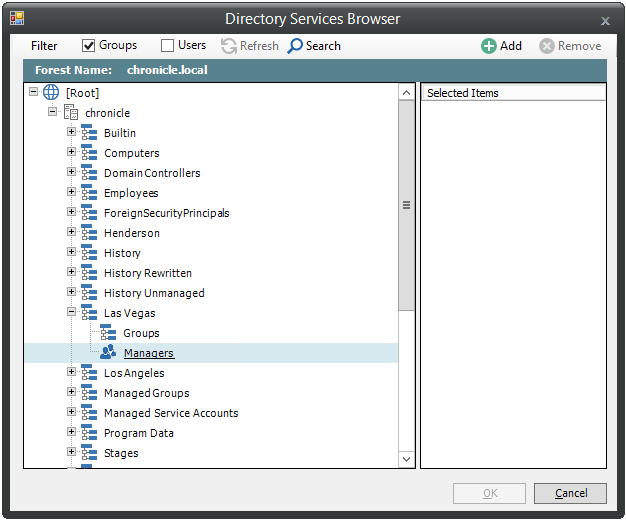Select the Program Data tree item
Image resolution: width=626 pixels, height=520 pixels.
click(x=139, y=433)
